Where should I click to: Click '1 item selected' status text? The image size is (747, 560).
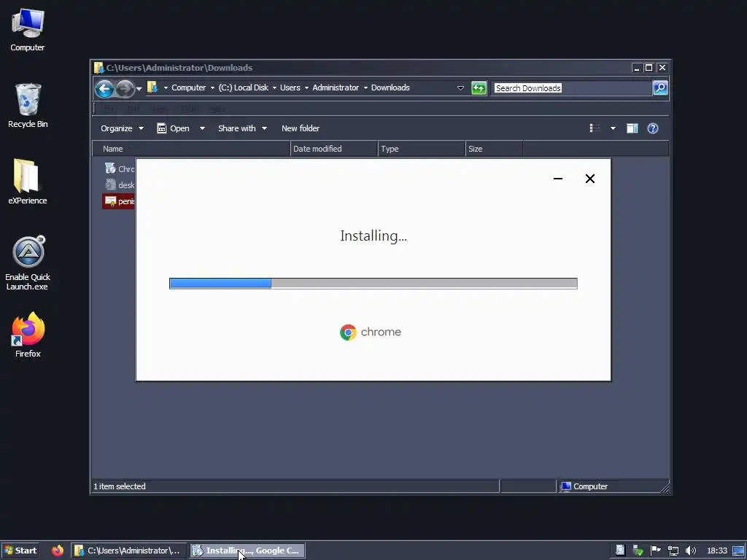[120, 486]
